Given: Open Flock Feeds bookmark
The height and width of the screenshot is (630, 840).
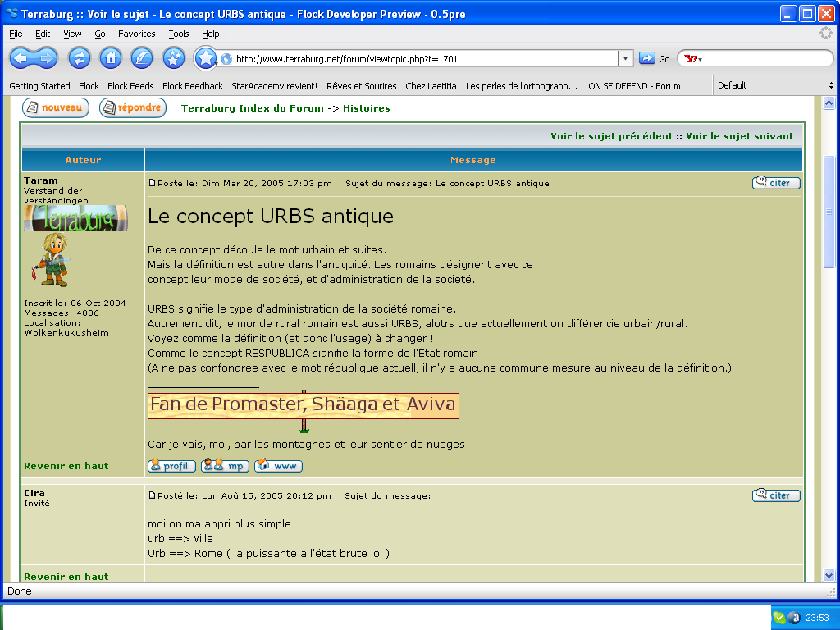Looking at the screenshot, I should point(130,86).
